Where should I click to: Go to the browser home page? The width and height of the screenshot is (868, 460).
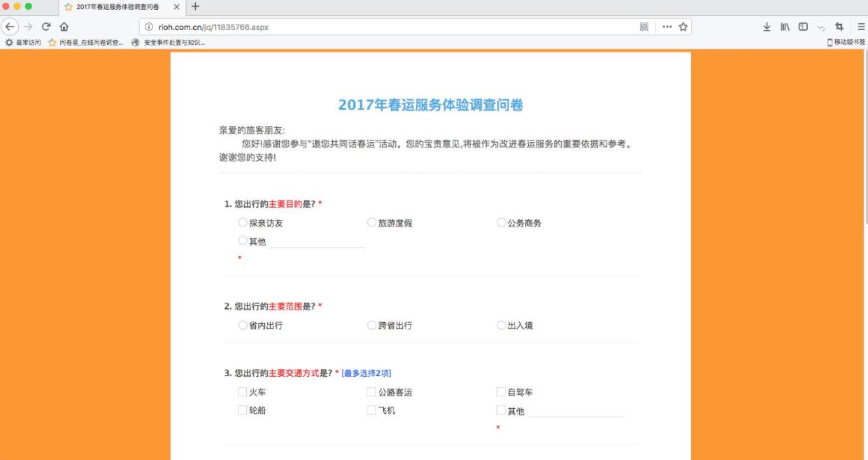tap(64, 27)
